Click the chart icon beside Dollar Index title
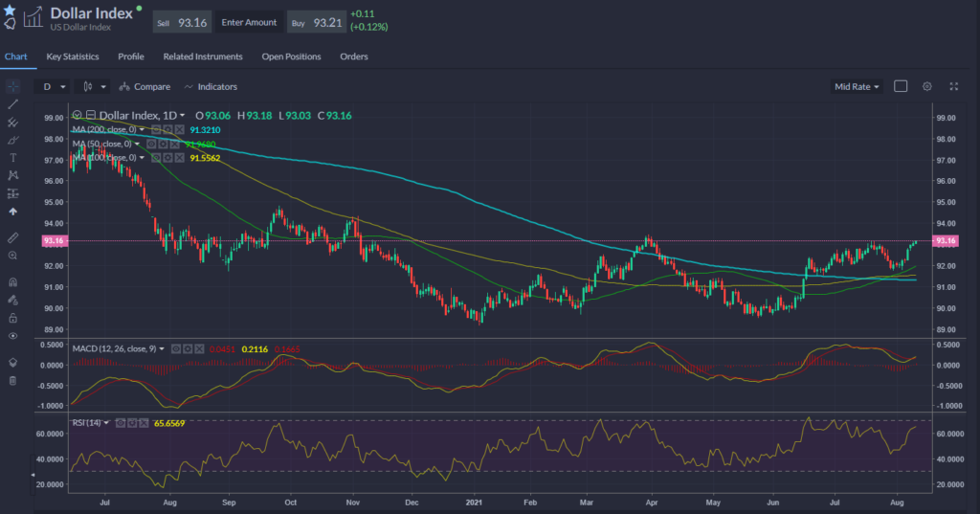Image resolution: width=980 pixels, height=514 pixels. point(33,17)
